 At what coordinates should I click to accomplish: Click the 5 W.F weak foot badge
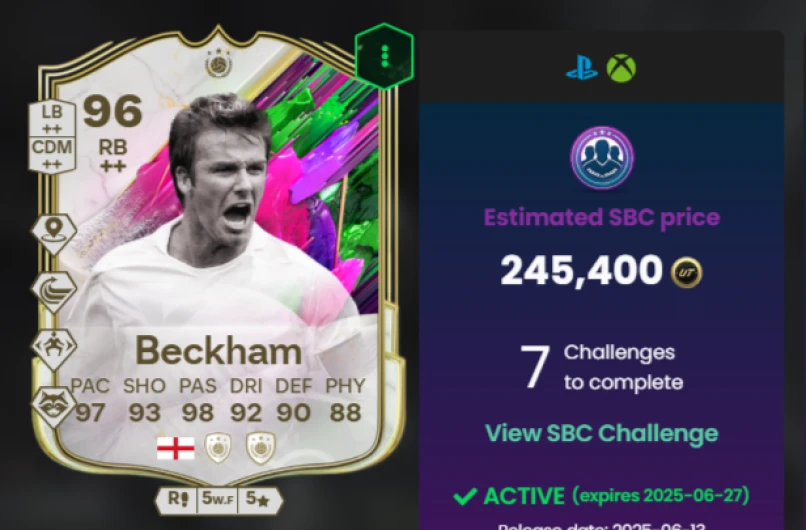[x=217, y=499]
